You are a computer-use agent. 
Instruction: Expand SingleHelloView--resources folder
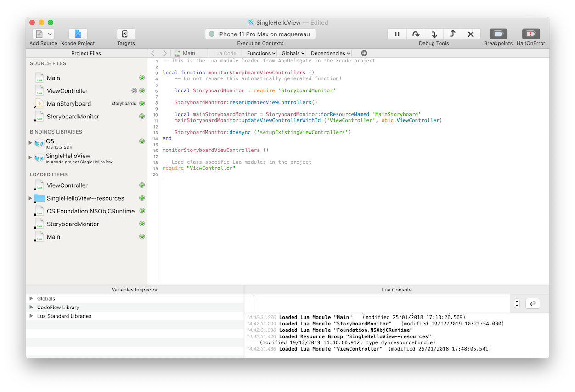click(30, 198)
